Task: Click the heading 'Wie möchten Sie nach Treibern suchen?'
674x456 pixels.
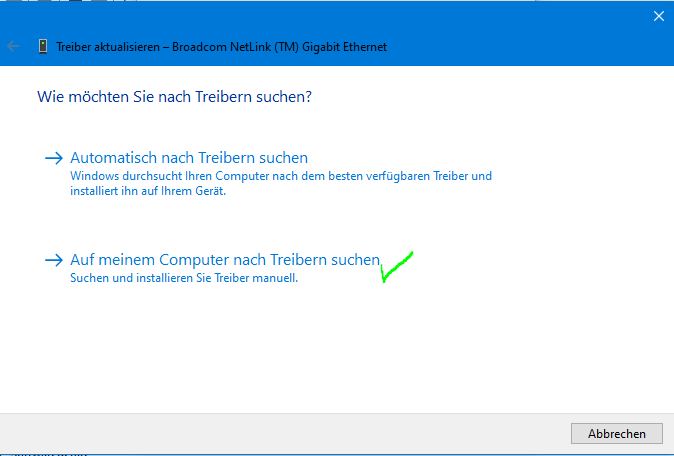Action: 175,97
